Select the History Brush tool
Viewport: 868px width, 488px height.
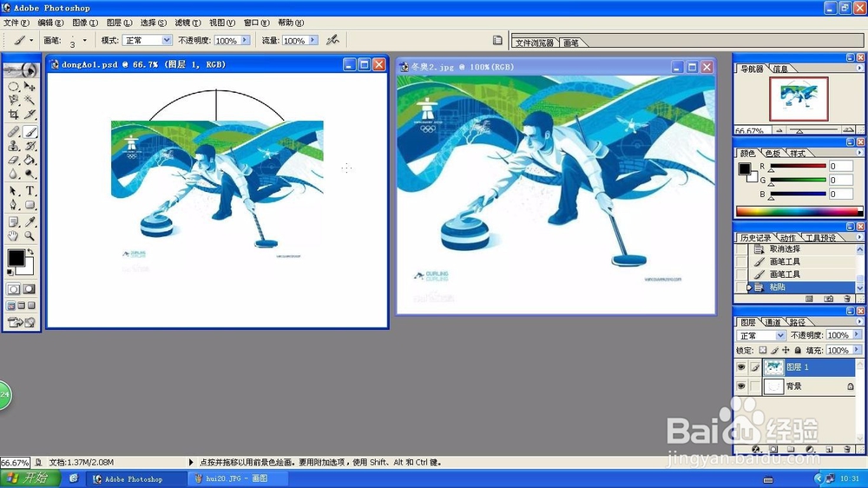tap(30, 146)
